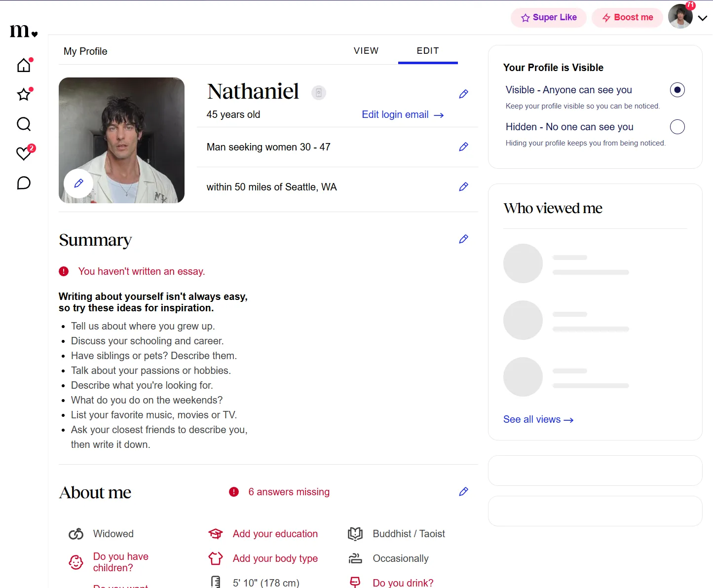Click Do you drink? link
The height and width of the screenshot is (588, 713).
[403, 583]
